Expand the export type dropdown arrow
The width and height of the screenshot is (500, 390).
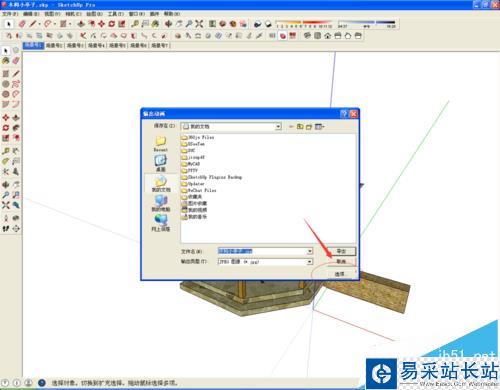coord(310,262)
